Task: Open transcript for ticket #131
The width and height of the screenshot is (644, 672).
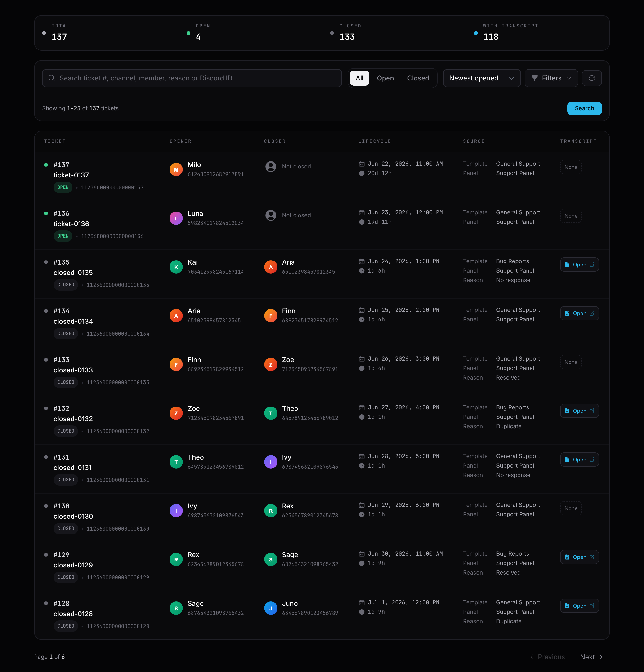Action: 579,460
